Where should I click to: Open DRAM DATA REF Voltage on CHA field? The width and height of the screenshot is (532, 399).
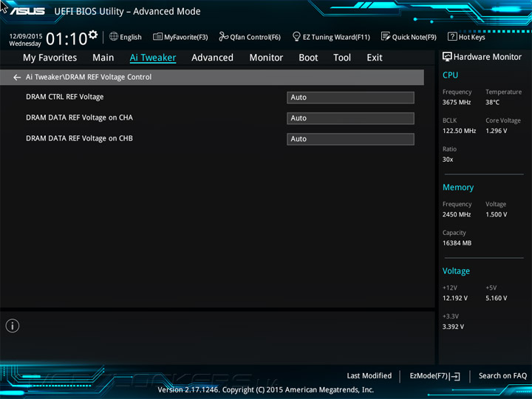[350, 118]
